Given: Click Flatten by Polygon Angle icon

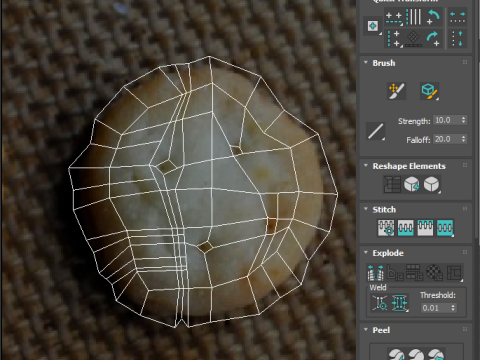Looking at the screenshot, I should 395,273.
